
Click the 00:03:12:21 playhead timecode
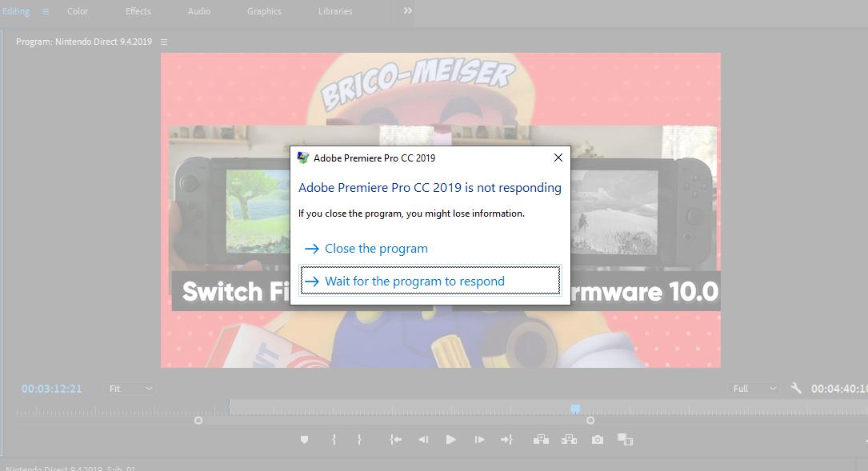click(x=51, y=389)
